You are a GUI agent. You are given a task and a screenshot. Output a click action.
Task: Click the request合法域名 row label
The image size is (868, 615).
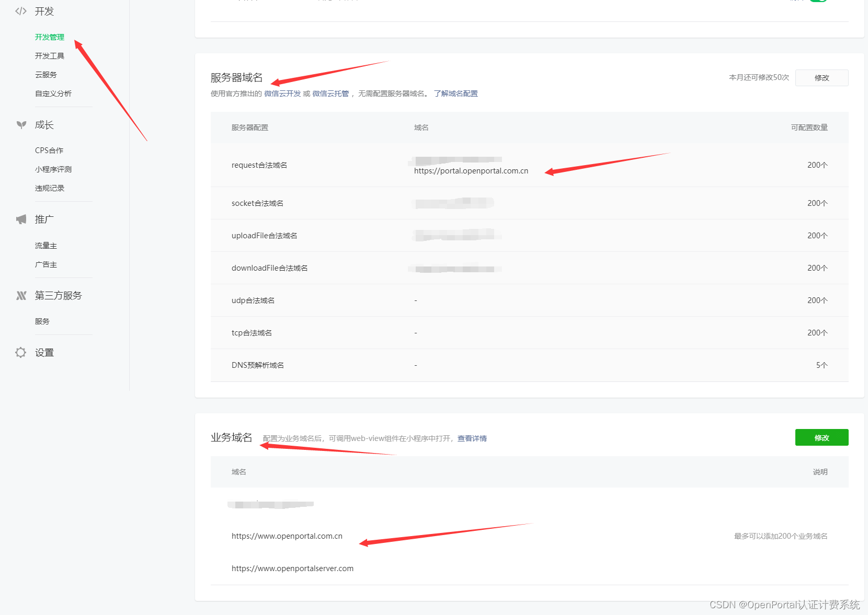(x=259, y=165)
